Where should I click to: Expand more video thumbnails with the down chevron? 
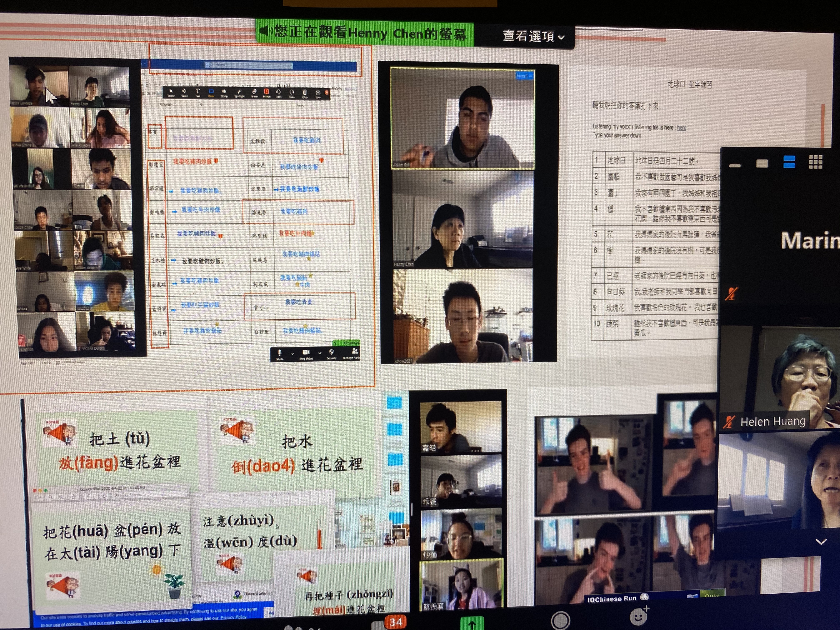pos(821,542)
